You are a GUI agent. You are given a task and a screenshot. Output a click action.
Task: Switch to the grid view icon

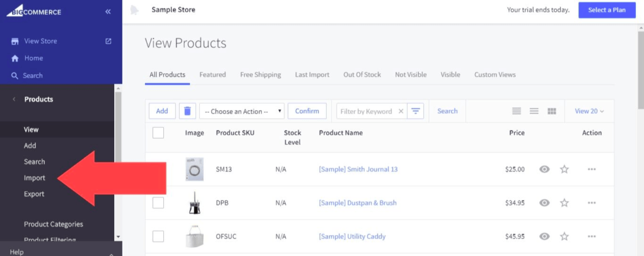[552, 111]
